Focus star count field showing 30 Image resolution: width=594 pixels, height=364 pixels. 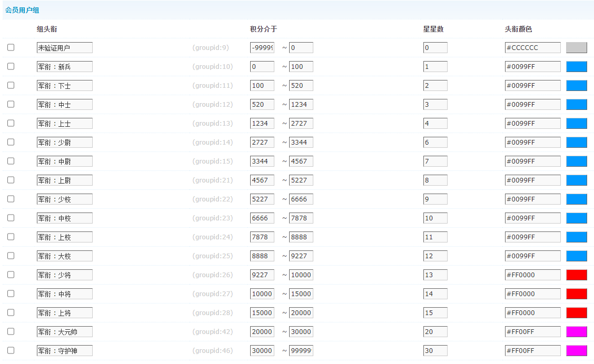tap(435, 350)
